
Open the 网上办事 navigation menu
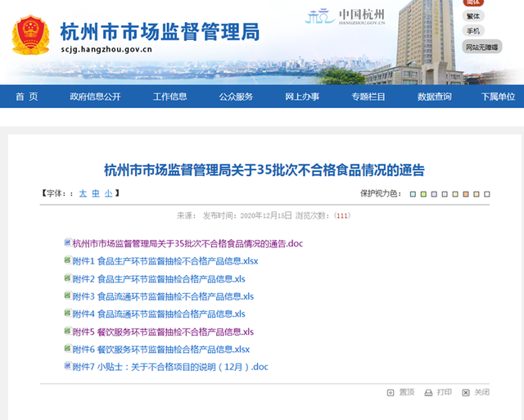click(x=302, y=97)
